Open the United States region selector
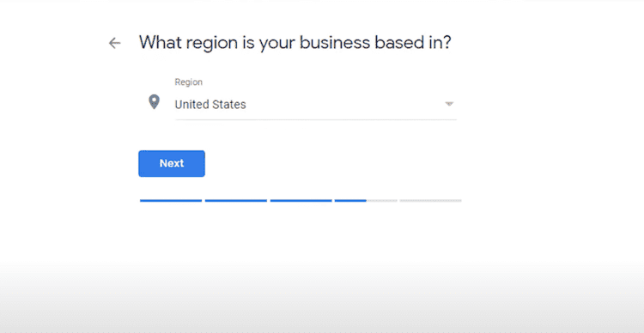Screen dimensions: 644x333 (x=315, y=105)
